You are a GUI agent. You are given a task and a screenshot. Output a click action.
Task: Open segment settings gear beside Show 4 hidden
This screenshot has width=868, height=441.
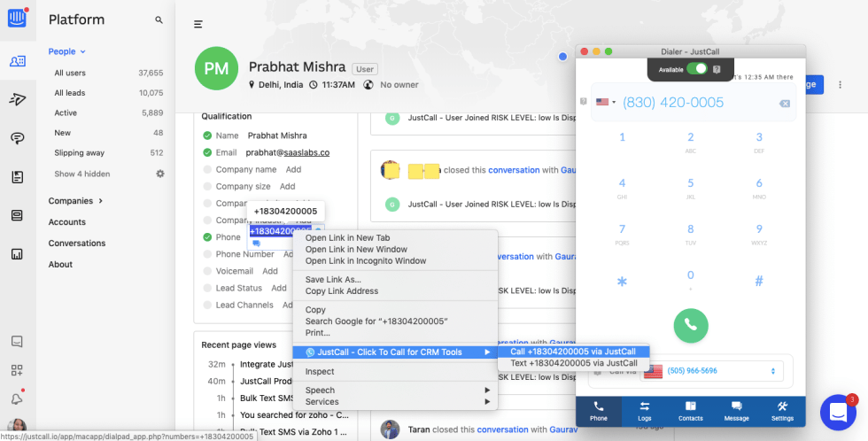160,174
